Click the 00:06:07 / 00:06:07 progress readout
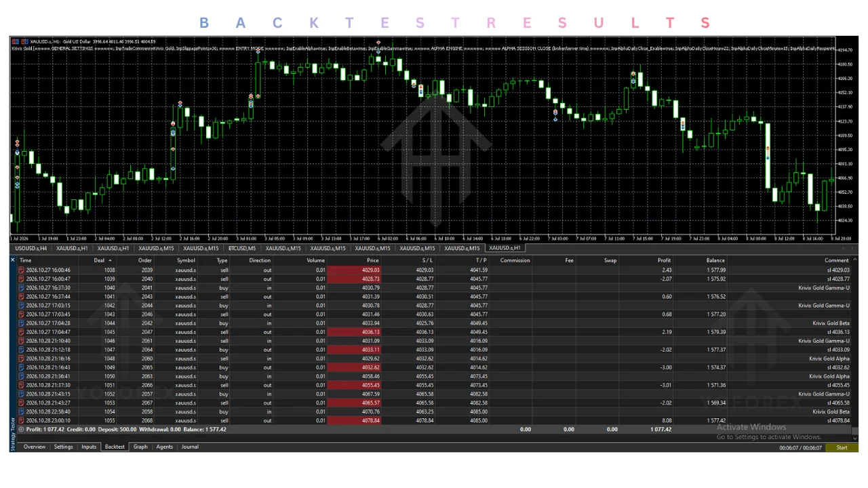 click(x=800, y=447)
